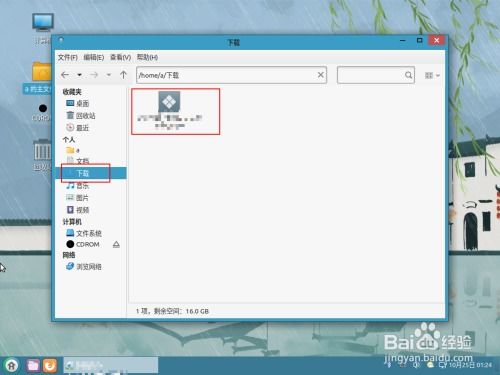The image size is (500, 375).
Task: Open the 查看(V) menu
Action: tap(120, 57)
